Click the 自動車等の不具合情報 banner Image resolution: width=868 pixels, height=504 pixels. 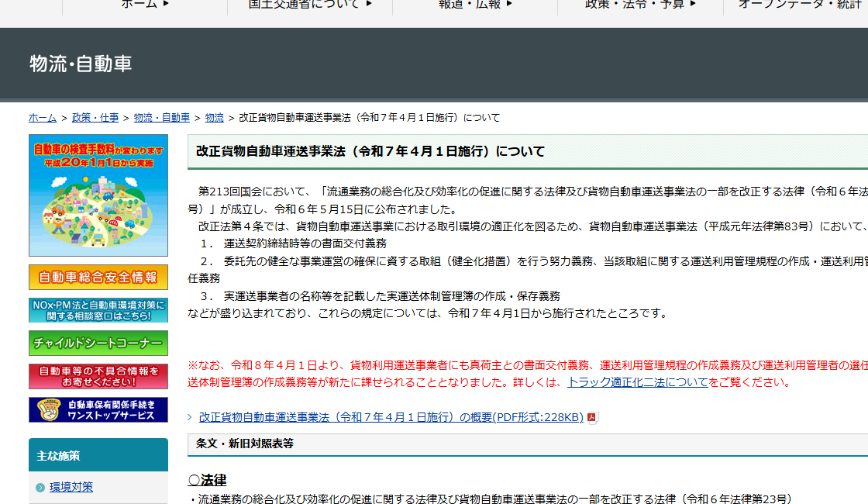[98, 376]
